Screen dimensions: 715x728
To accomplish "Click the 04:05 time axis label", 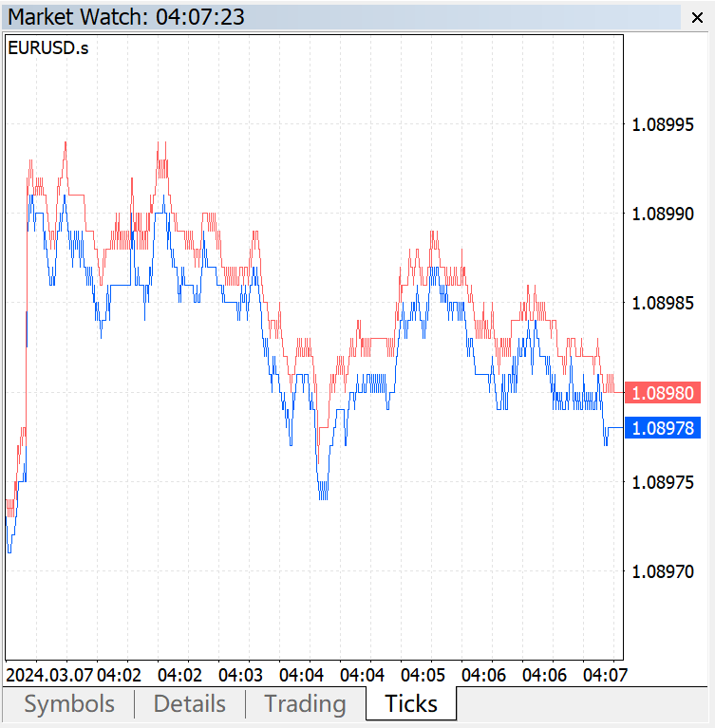I will pos(423,675).
